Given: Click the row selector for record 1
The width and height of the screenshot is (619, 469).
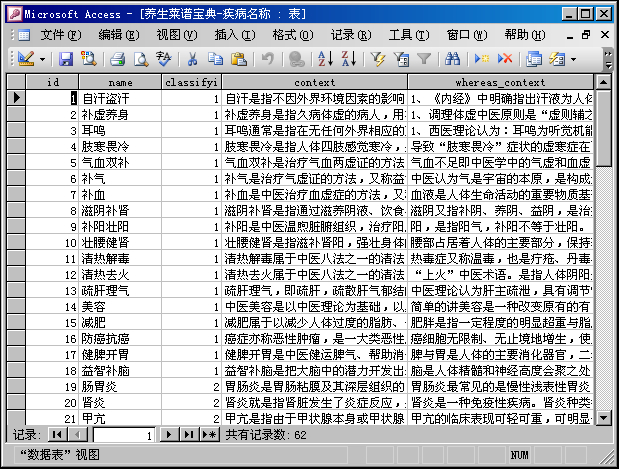Looking at the screenshot, I should (x=16, y=98).
